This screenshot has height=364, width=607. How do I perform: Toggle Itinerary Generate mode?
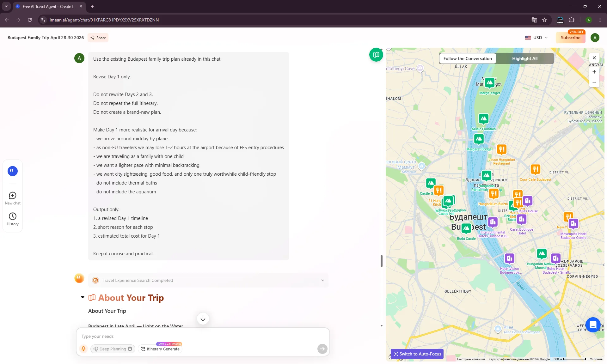point(160,349)
